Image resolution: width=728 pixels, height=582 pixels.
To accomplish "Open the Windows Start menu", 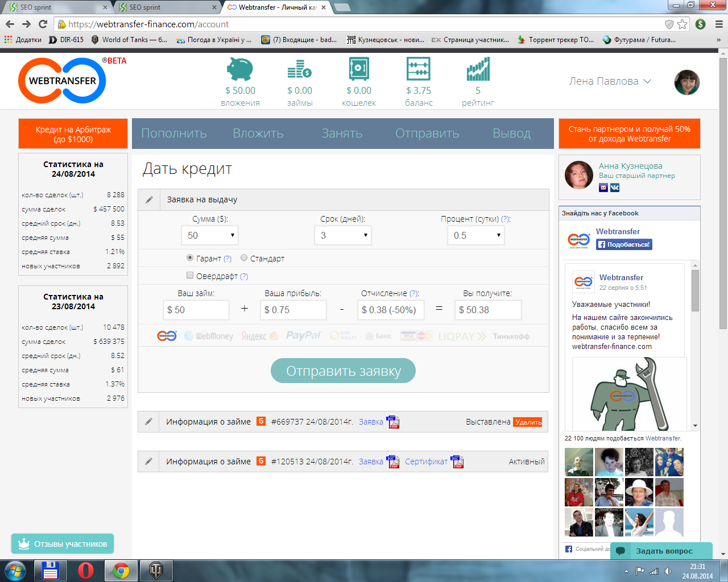I will click(x=15, y=570).
